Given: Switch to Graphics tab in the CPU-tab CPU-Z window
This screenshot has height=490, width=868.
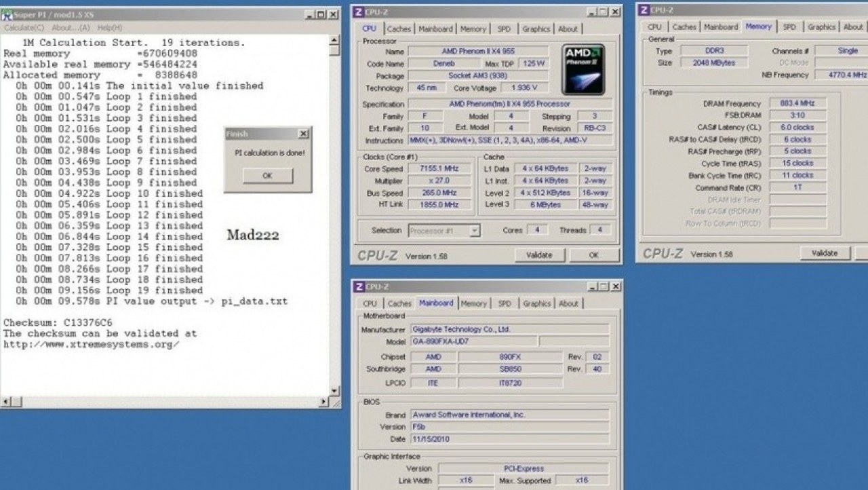Looking at the screenshot, I should [x=536, y=29].
